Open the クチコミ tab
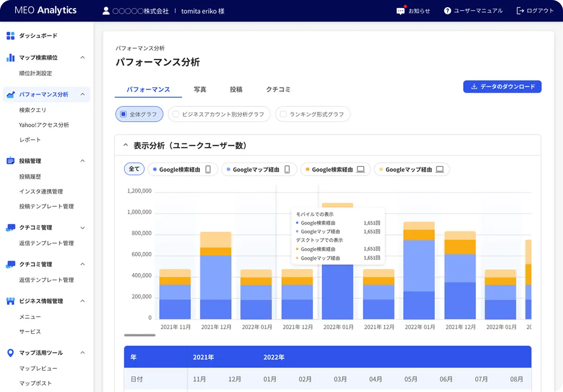563x392 pixels. coord(278,90)
